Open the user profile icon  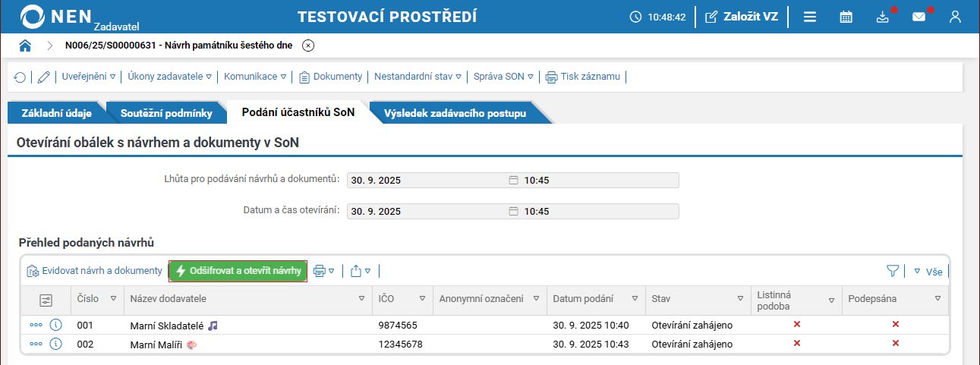pyautogui.click(x=956, y=17)
